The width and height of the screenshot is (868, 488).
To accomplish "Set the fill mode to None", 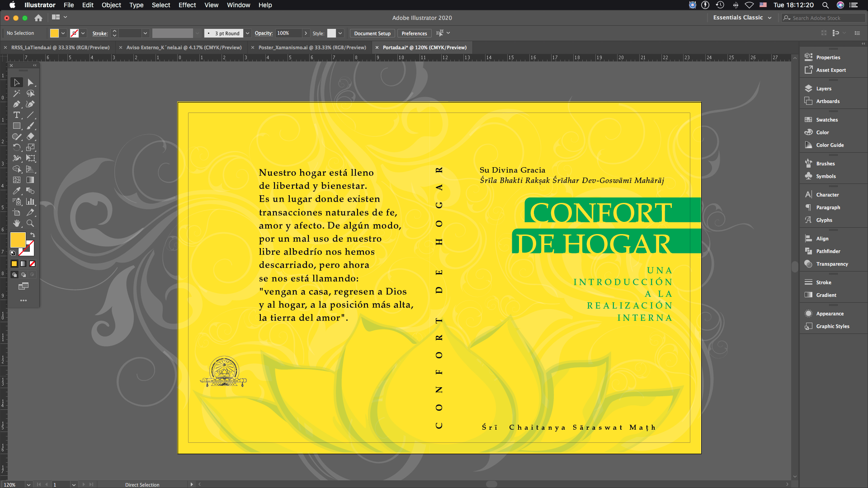I will coord(32,264).
